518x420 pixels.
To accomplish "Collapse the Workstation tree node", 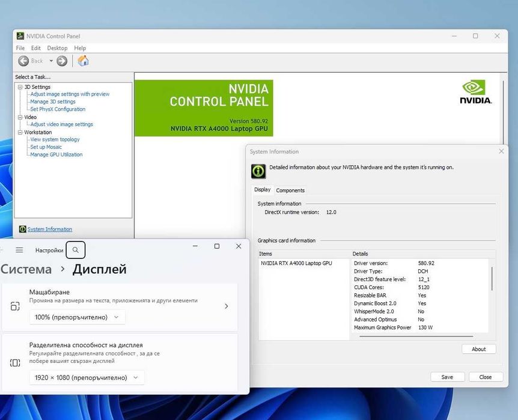I will tap(20, 132).
